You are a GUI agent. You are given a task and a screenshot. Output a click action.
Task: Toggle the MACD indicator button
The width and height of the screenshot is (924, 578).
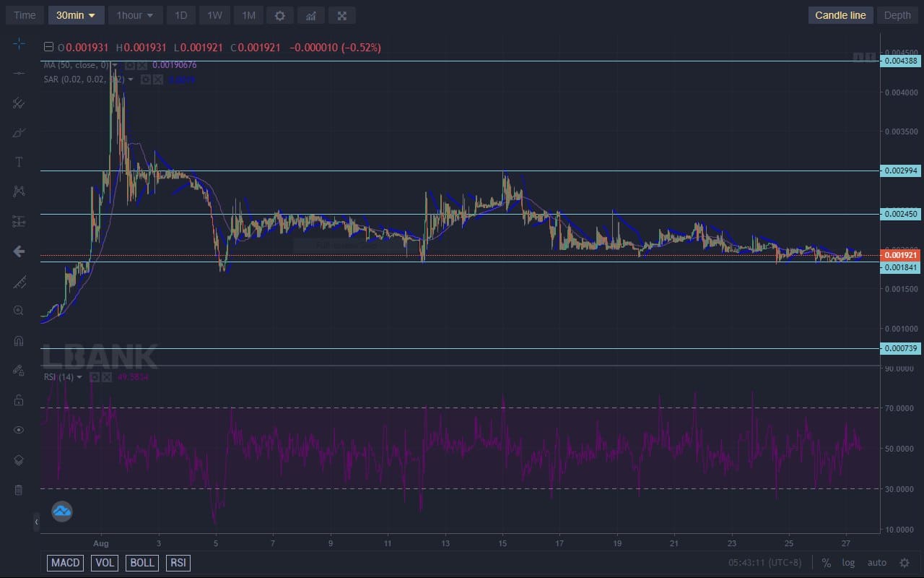click(66, 563)
